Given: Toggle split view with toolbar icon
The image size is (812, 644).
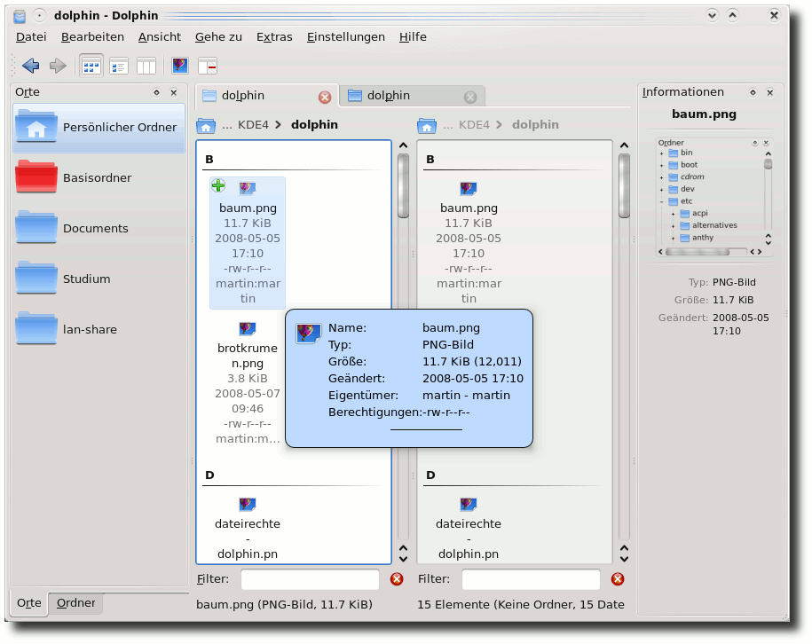Looking at the screenshot, I should [208, 66].
